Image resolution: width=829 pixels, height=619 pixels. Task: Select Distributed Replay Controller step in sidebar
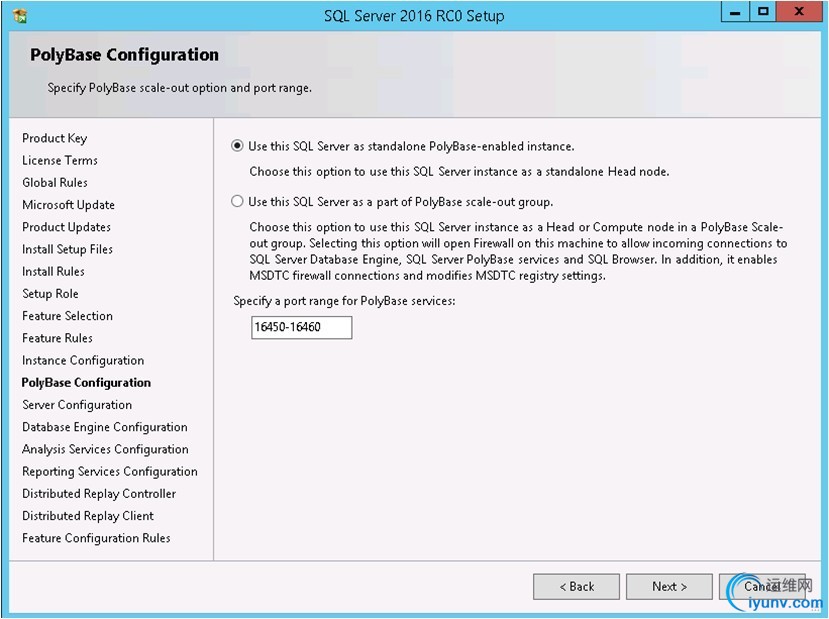pyautogui.click(x=99, y=494)
